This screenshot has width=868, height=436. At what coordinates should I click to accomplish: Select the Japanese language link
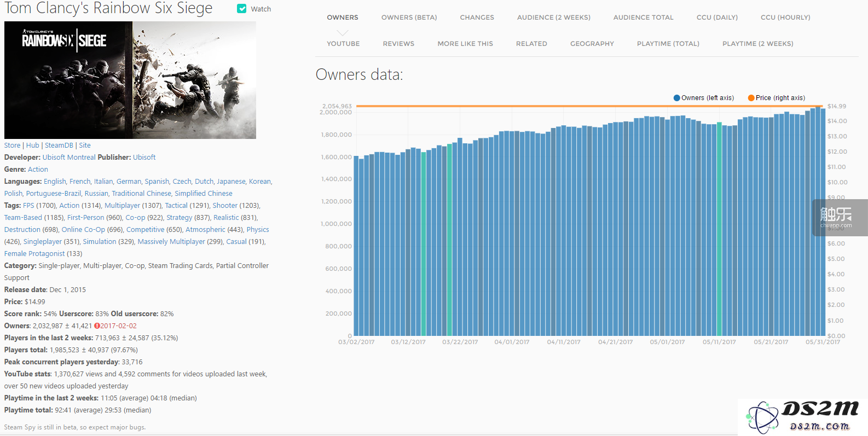[x=231, y=182]
